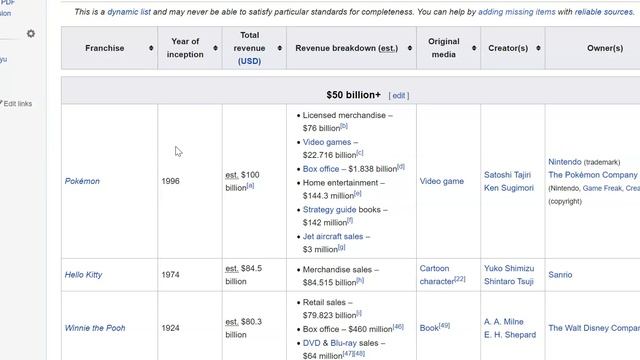This screenshot has width=640, height=360.
Task: Open The Walt Disney Company link
Action: (x=594, y=328)
